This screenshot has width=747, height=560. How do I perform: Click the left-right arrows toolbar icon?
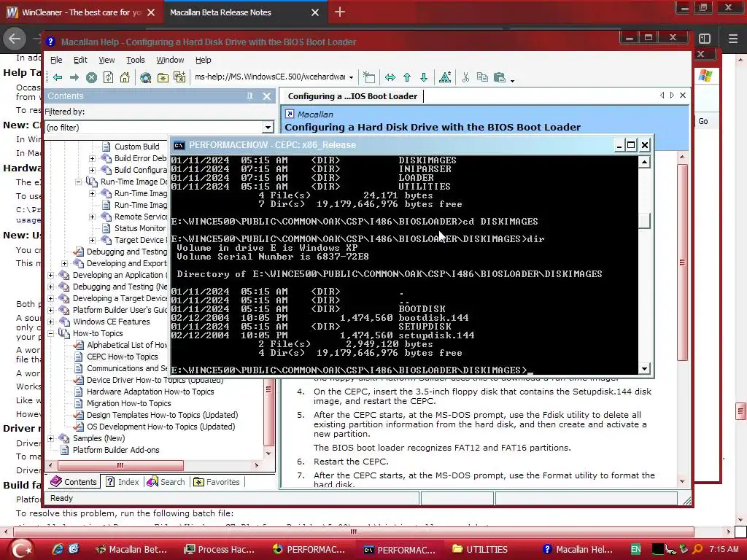point(390,77)
